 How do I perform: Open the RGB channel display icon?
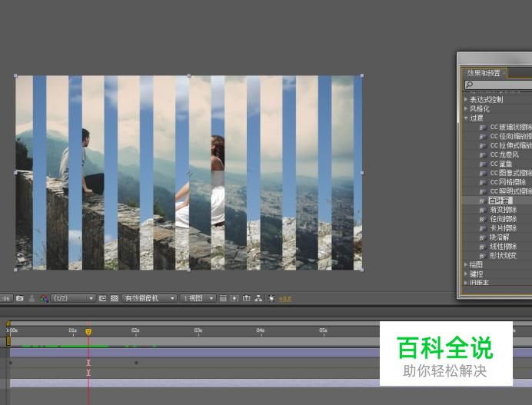point(44,298)
